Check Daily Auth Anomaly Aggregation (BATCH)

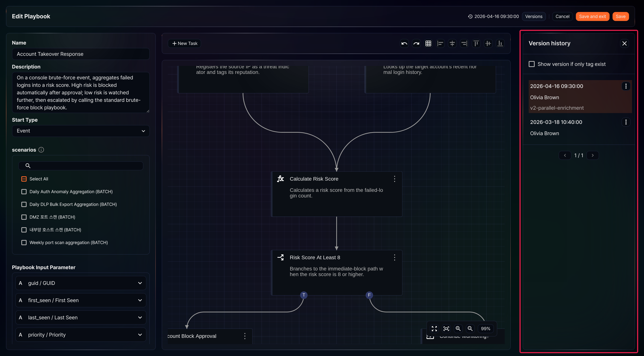tap(24, 192)
